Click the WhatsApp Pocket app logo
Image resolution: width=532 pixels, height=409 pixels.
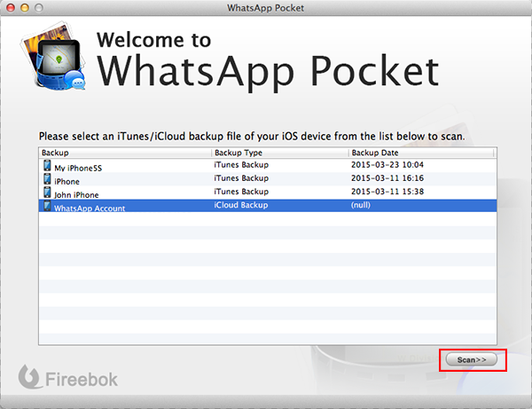pyautogui.click(x=53, y=57)
